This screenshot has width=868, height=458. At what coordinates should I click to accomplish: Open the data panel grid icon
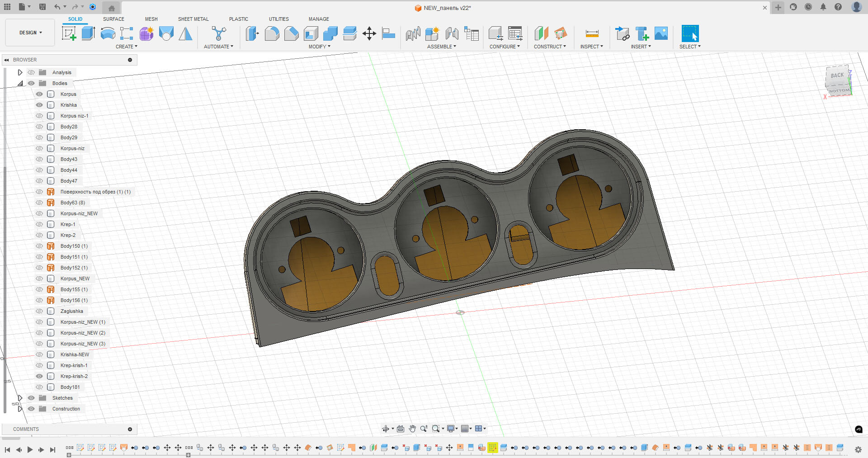pos(7,7)
